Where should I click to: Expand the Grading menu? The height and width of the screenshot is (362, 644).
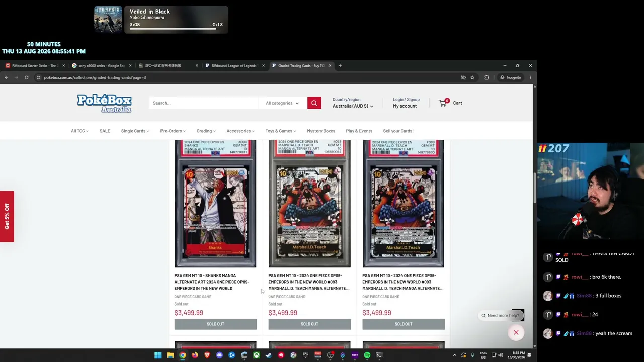point(206,131)
